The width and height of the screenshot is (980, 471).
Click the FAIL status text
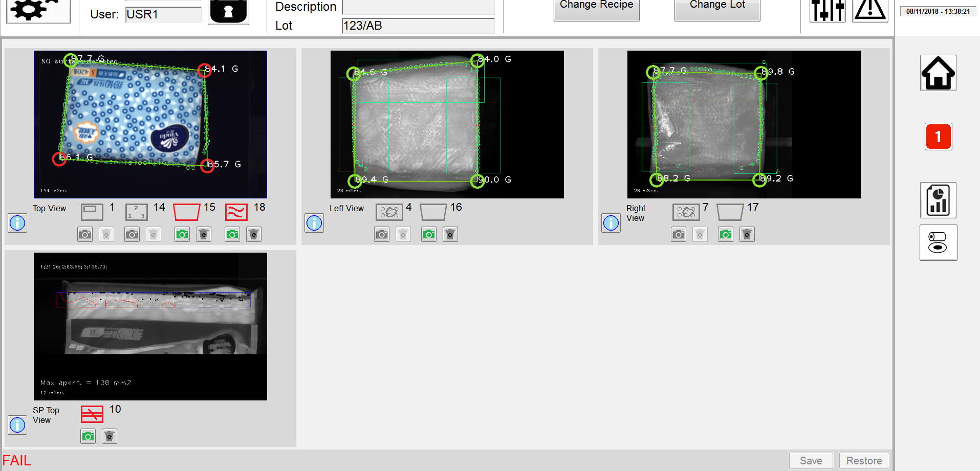coord(17,461)
